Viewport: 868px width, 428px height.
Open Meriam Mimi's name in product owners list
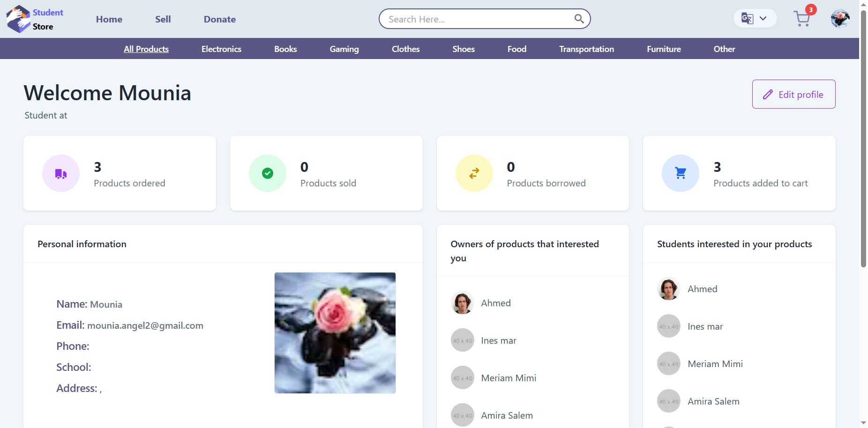[x=509, y=378]
